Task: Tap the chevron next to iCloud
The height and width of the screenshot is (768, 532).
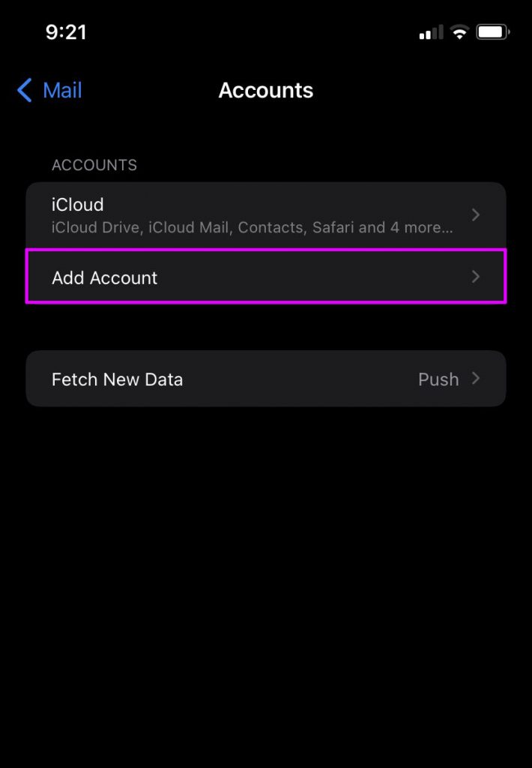Action: point(476,214)
